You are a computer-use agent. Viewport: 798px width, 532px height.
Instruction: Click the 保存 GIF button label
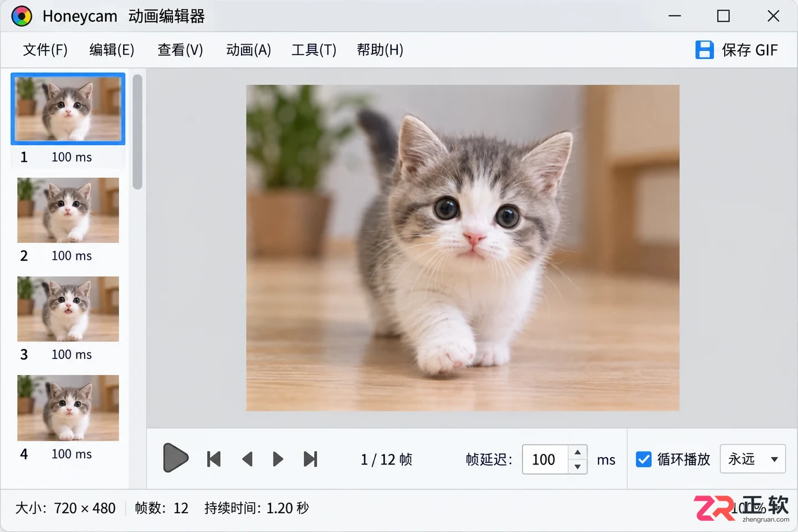click(x=750, y=50)
